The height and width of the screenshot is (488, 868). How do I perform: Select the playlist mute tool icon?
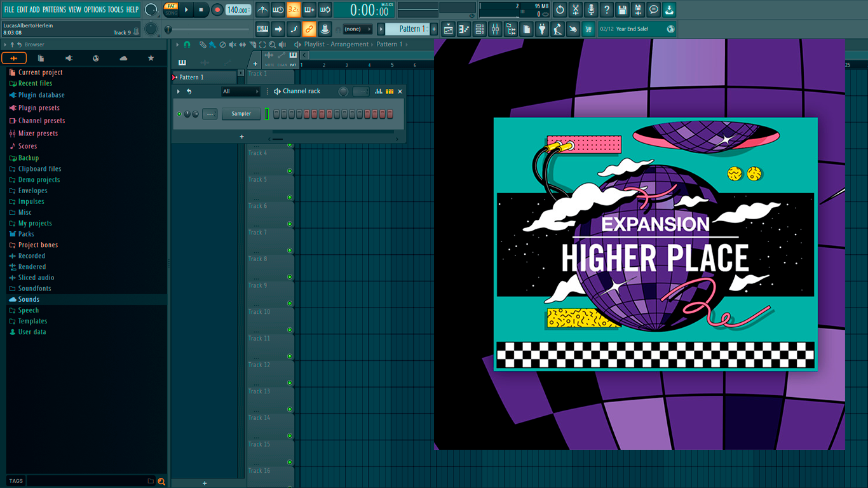point(232,44)
